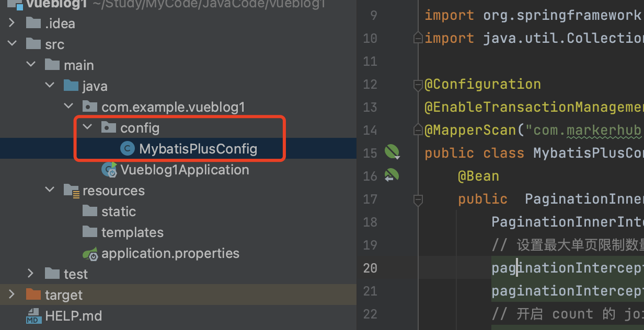This screenshot has height=330, width=644.
Task: Click the Spring bean gutter icon on line 15
Action: point(392,152)
